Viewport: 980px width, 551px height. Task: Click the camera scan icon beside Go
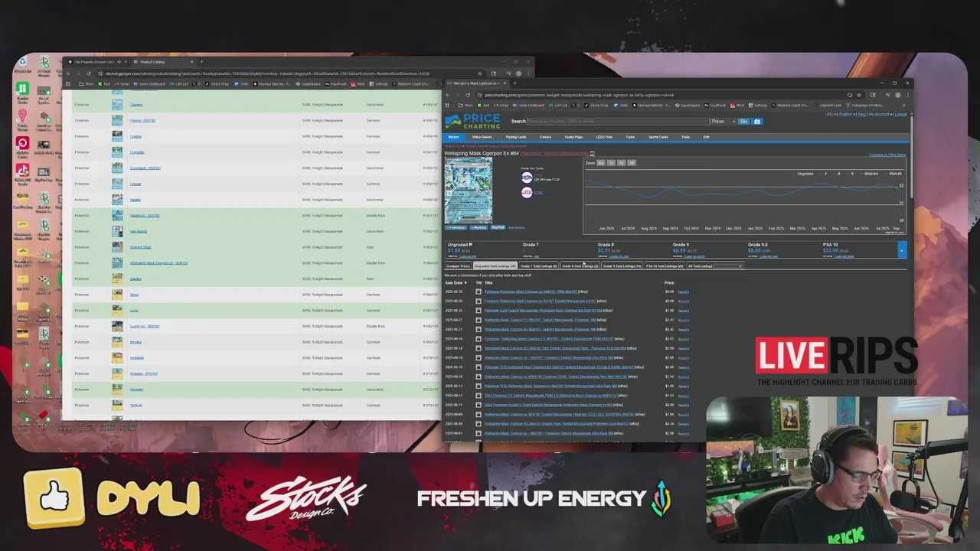[x=757, y=122]
